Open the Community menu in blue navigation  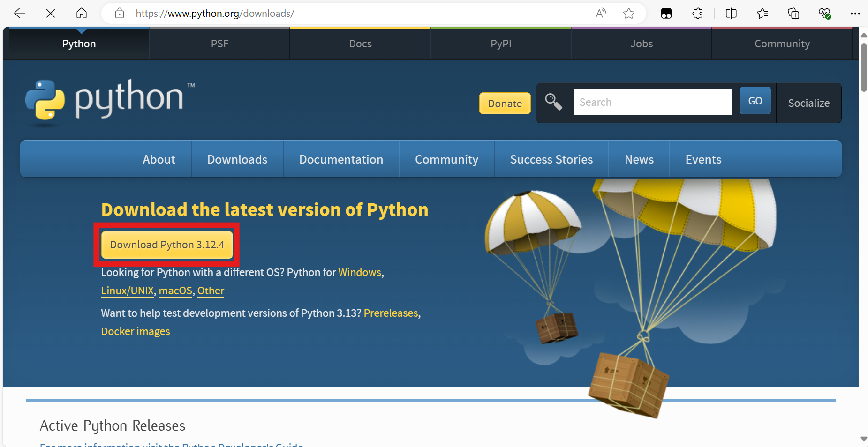[447, 159]
